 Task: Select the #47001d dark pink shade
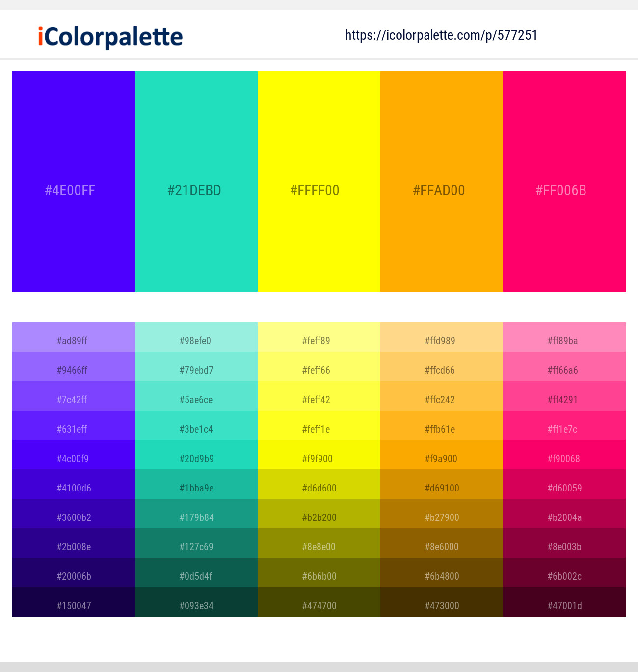564,605
